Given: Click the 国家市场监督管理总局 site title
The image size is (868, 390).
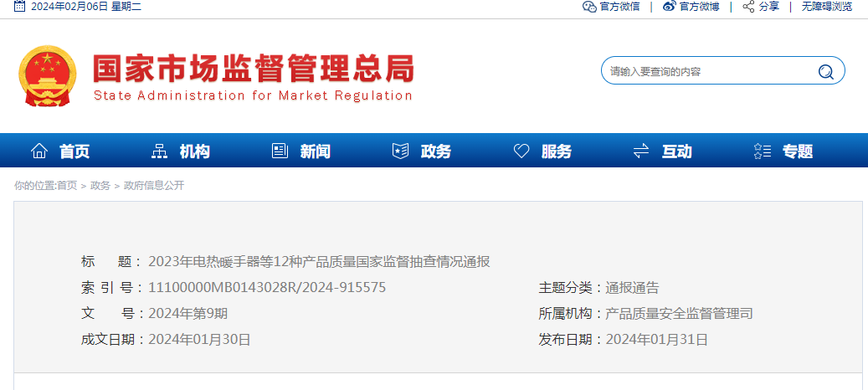Looking at the screenshot, I should coord(253,69).
